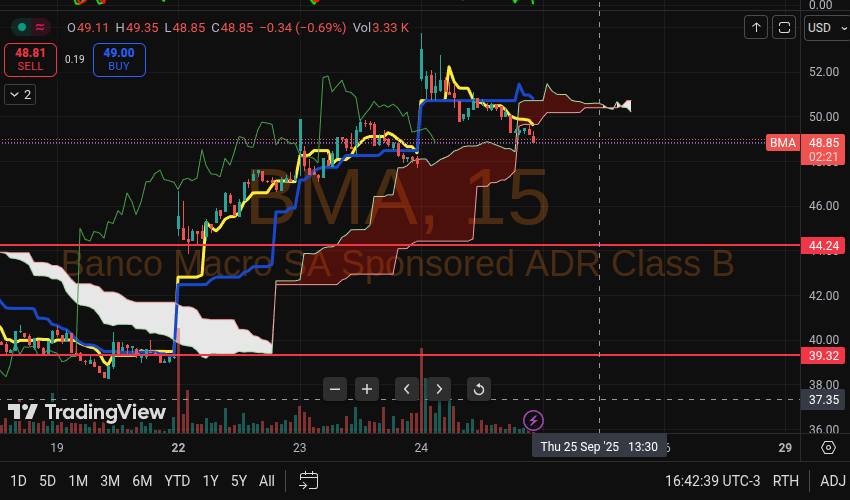Click date 22 on the time axis
850x500 pixels.
pyautogui.click(x=178, y=447)
